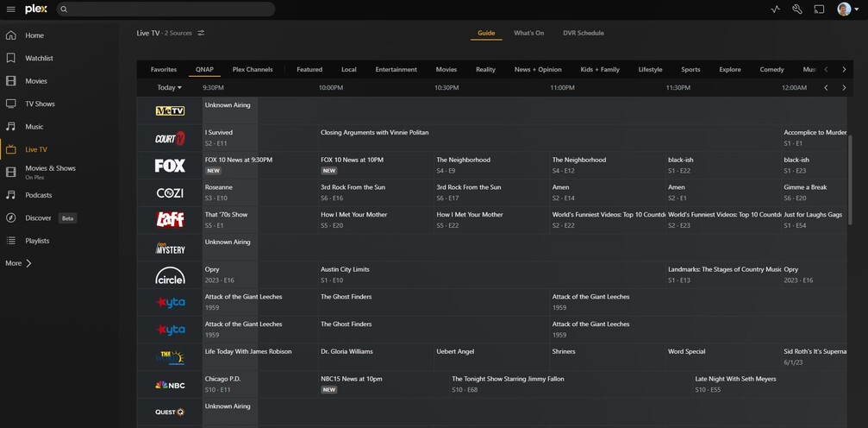This screenshot has width=868, height=428.
Task: Select The Word Network channel logo
Action: point(170,357)
